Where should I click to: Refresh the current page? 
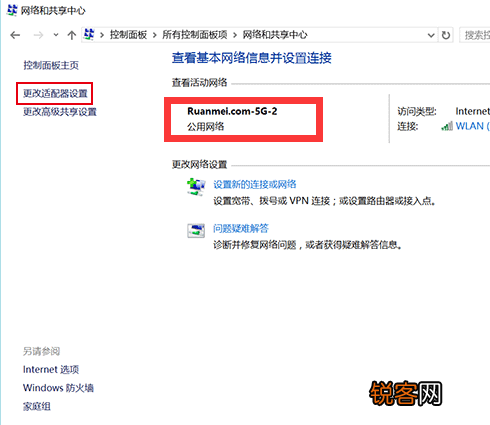click(x=446, y=35)
